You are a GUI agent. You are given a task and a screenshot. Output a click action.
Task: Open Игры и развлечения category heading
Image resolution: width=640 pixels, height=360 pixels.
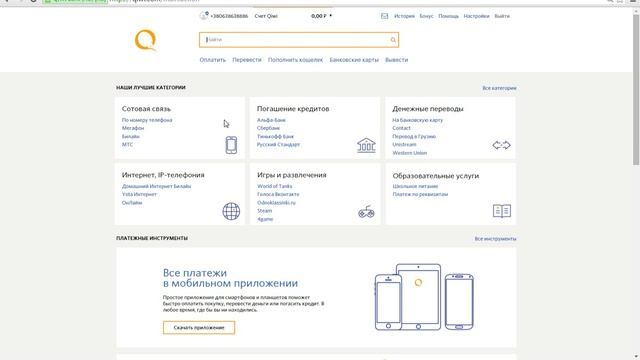pyautogui.click(x=291, y=175)
